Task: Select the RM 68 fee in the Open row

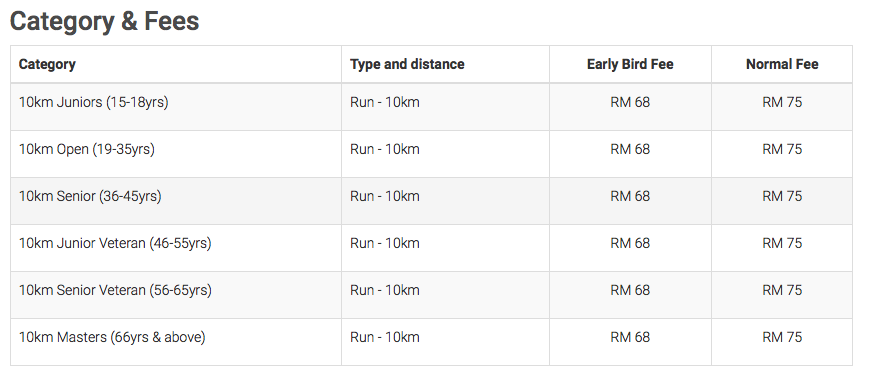Action: (630, 149)
